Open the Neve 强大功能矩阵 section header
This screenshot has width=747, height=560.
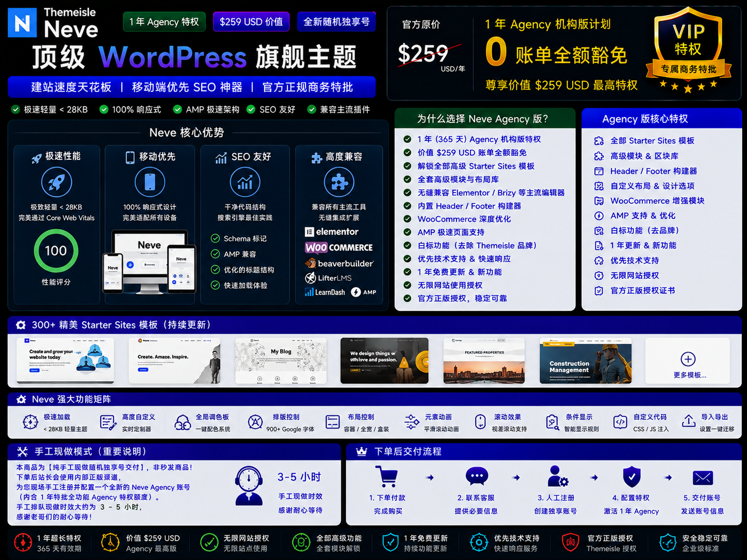coord(375,399)
